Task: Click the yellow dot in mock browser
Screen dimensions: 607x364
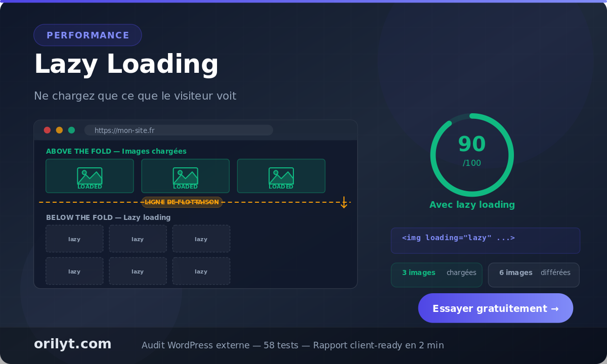Action: pyautogui.click(x=59, y=130)
